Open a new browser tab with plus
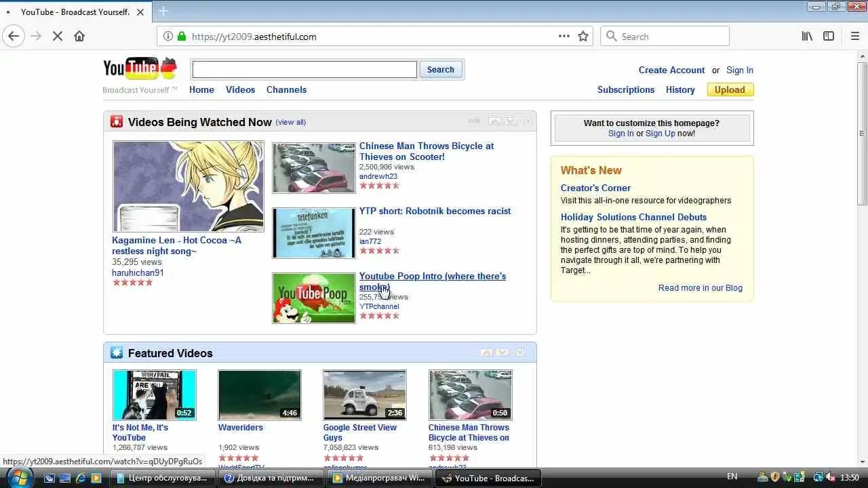 click(163, 11)
